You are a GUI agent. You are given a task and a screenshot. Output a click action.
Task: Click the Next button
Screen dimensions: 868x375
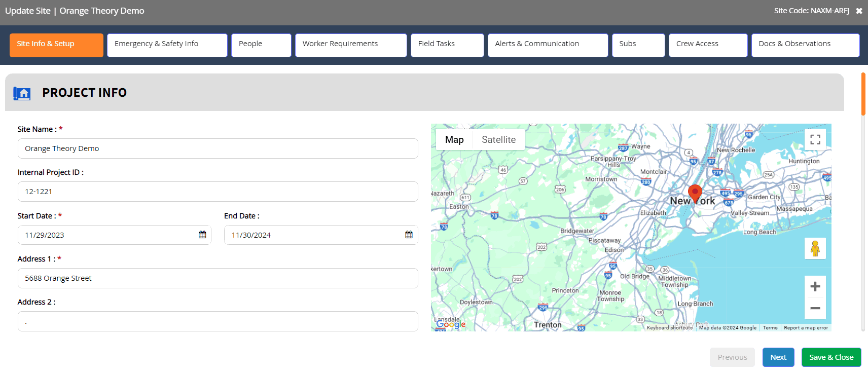(778, 357)
